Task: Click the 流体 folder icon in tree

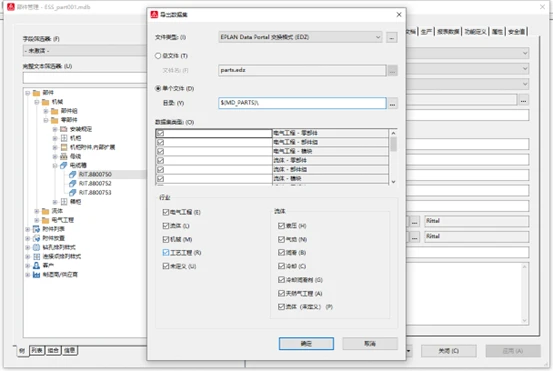Action: click(x=45, y=211)
